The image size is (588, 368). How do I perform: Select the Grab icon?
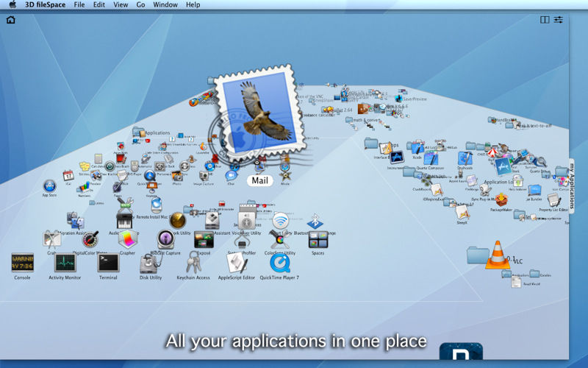(x=51, y=240)
